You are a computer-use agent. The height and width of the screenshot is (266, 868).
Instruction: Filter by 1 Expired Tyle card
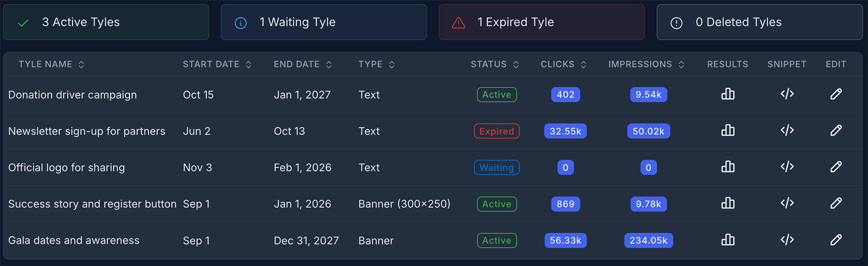pyautogui.click(x=541, y=22)
